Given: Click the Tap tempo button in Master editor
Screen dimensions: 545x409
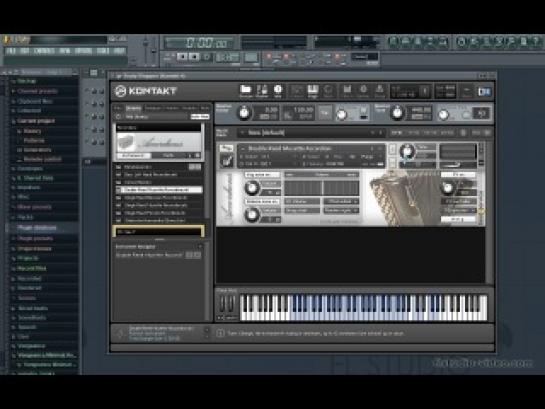Looking at the screenshot, I should [x=325, y=113].
